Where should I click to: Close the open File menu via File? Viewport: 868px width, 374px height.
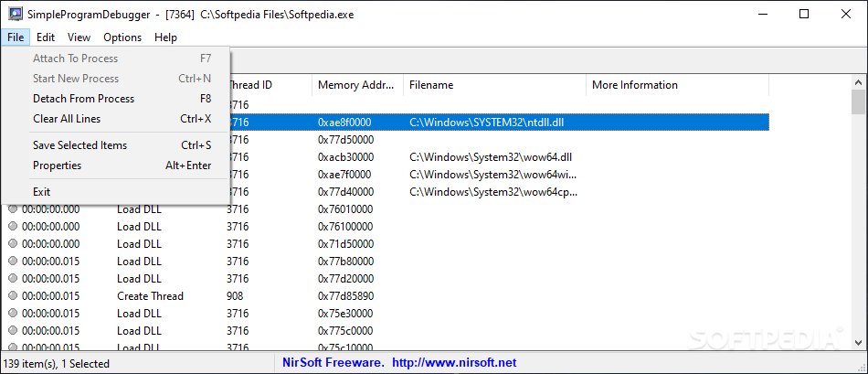(x=16, y=37)
